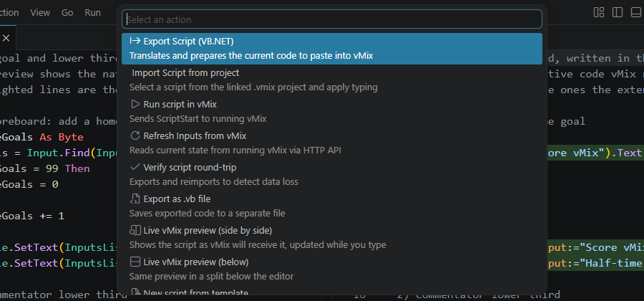Open the customize layout icon
This screenshot has width=644, height=301.
point(599,12)
